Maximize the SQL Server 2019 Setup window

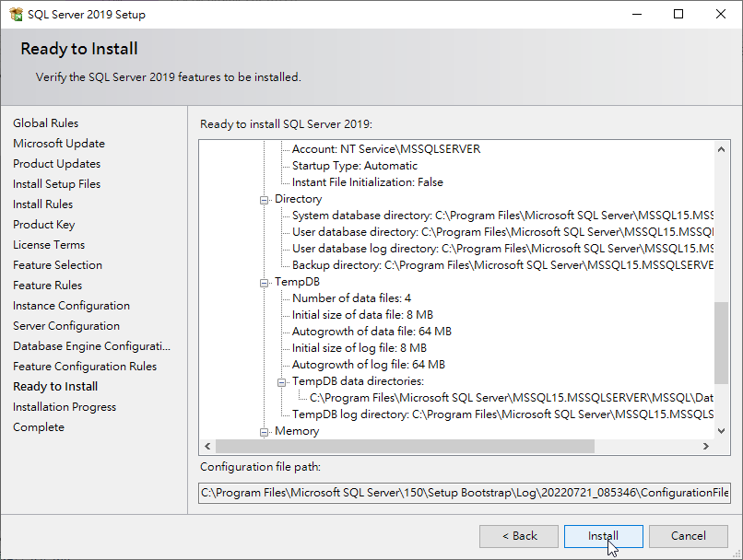coord(678,14)
